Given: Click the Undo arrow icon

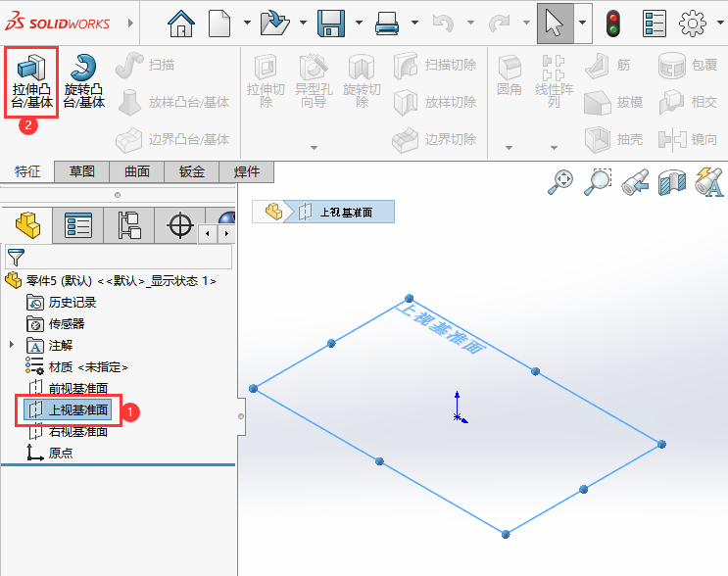Looking at the screenshot, I should [x=443, y=23].
